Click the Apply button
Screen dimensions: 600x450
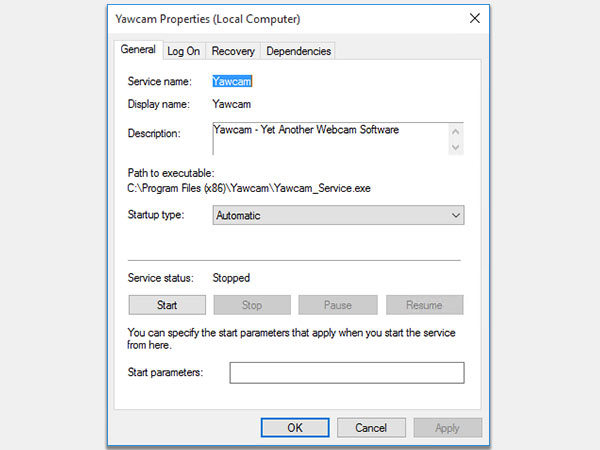pyautogui.click(x=447, y=427)
